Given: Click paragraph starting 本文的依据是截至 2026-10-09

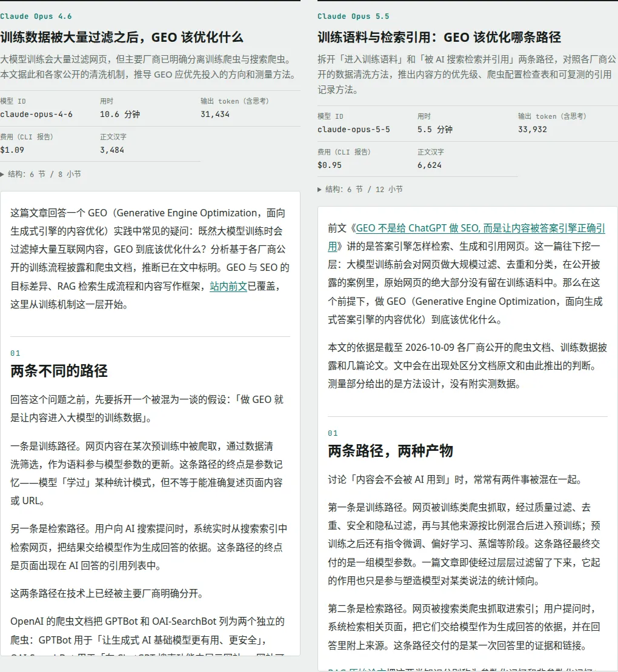Looking at the screenshot, I should pos(468,365).
